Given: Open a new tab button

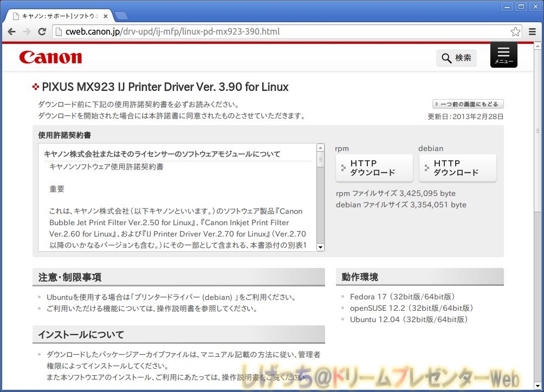Looking at the screenshot, I should click(121, 16).
